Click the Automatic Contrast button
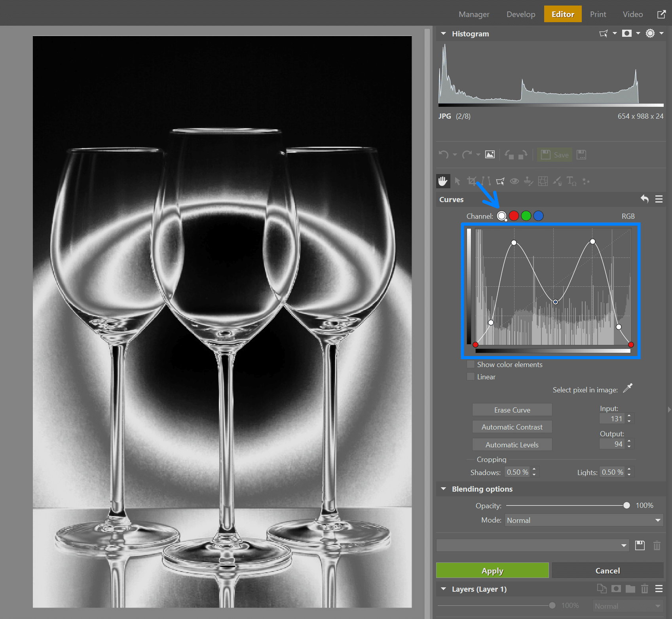Screen dimensions: 672x619 click(x=512, y=427)
